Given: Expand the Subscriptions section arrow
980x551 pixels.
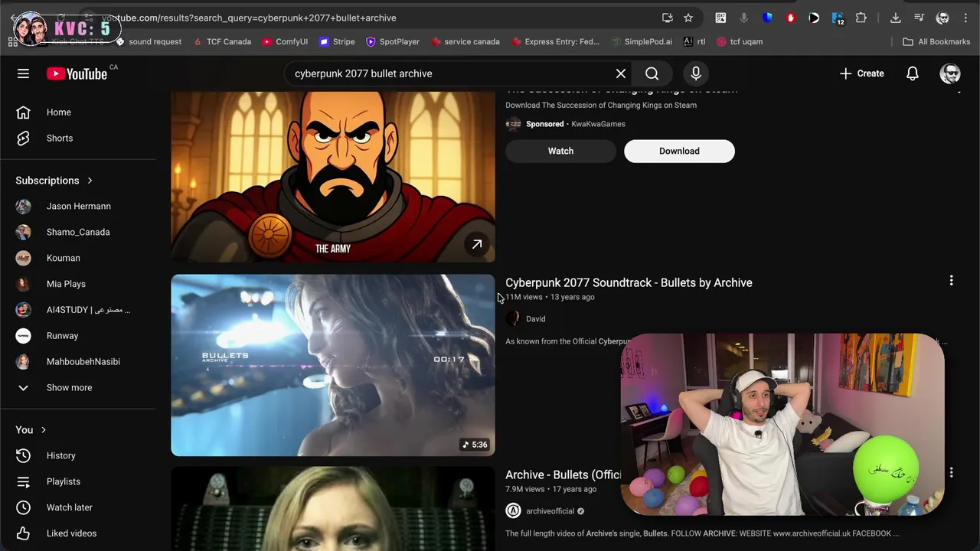Looking at the screenshot, I should point(90,181).
